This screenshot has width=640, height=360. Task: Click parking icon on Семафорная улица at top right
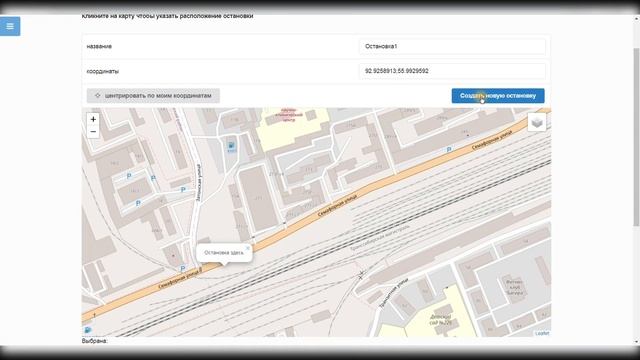point(449,150)
